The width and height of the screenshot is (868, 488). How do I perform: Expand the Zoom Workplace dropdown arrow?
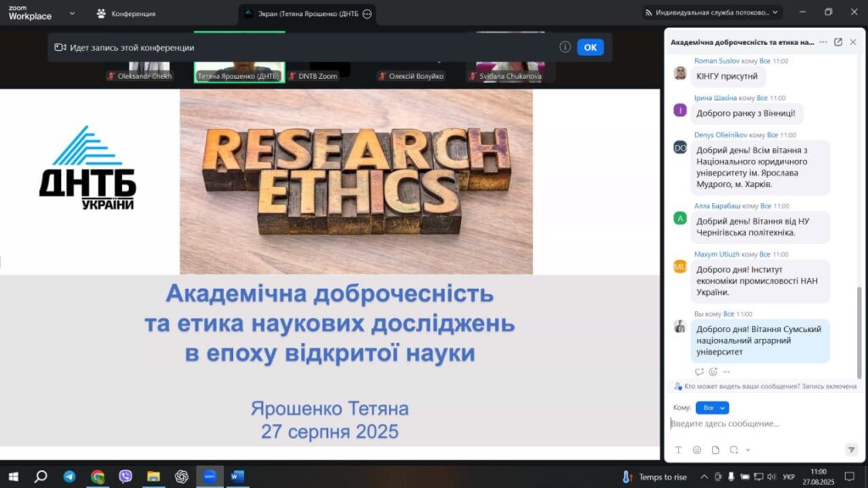pyautogui.click(x=71, y=14)
